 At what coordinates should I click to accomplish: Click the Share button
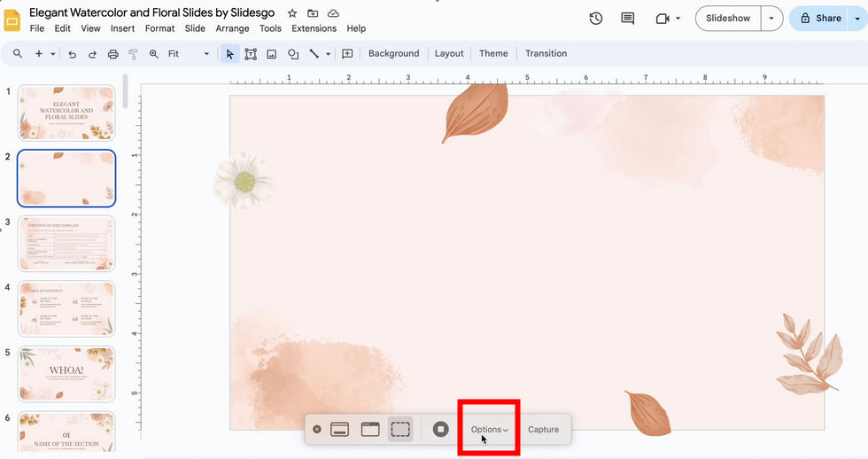coord(821,19)
